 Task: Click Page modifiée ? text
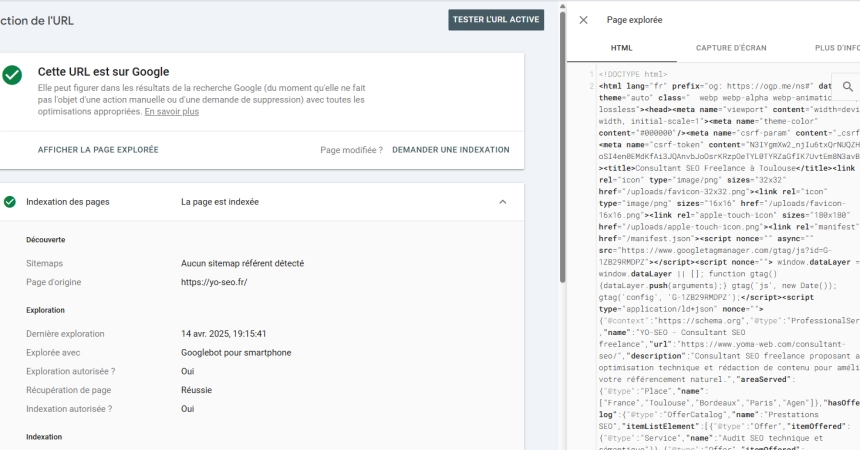tap(351, 150)
